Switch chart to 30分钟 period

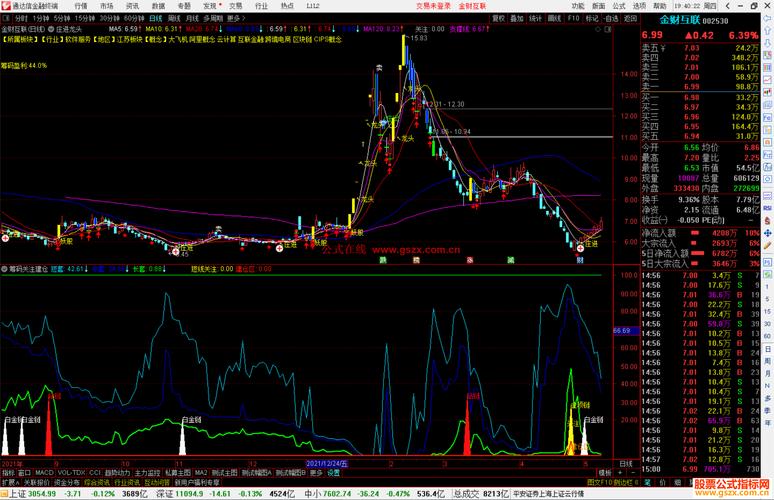(110, 18)
